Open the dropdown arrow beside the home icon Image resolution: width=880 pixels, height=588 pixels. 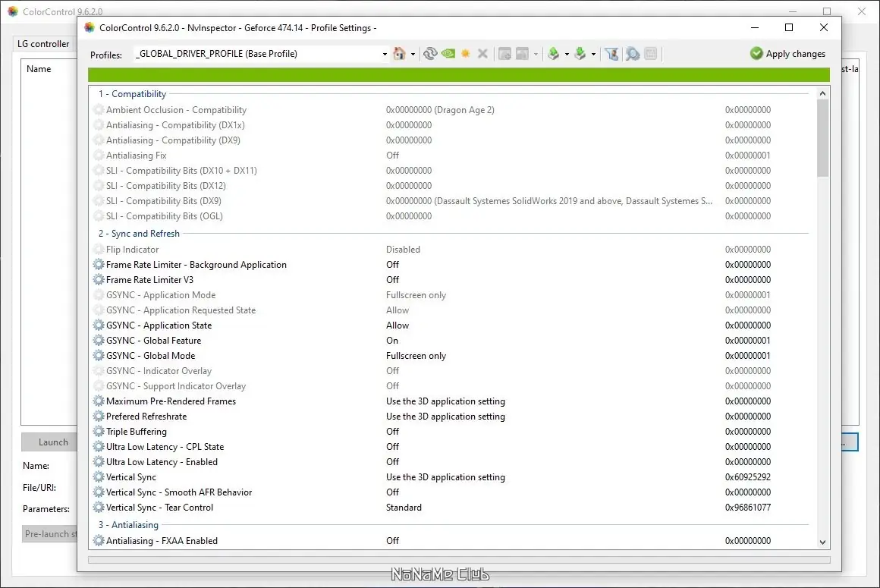(413, 55)
